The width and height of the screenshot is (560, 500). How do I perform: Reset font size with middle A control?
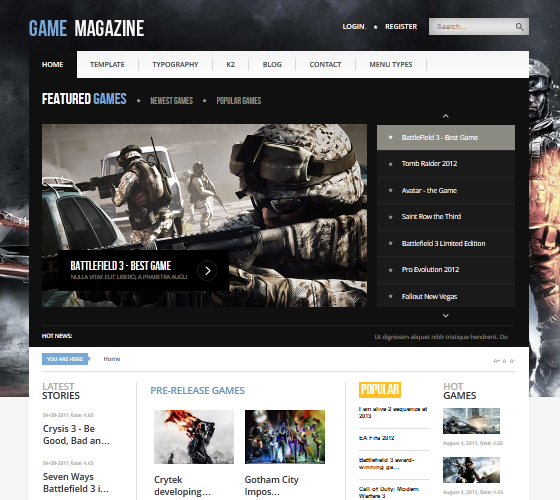click(504, 361)
